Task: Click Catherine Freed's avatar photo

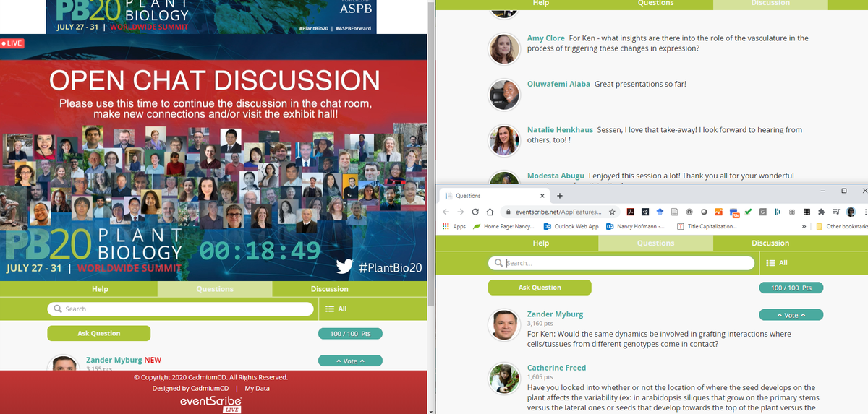Action: (x=503, y=378)
